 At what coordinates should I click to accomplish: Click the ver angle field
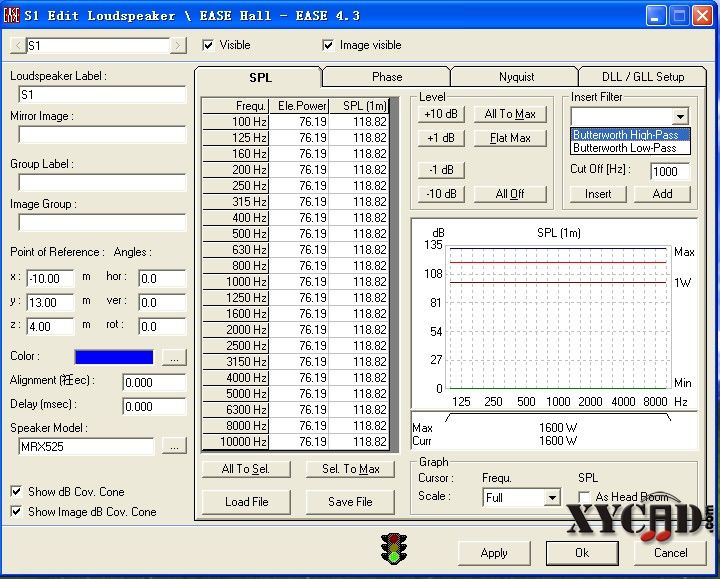pos(162,303)
